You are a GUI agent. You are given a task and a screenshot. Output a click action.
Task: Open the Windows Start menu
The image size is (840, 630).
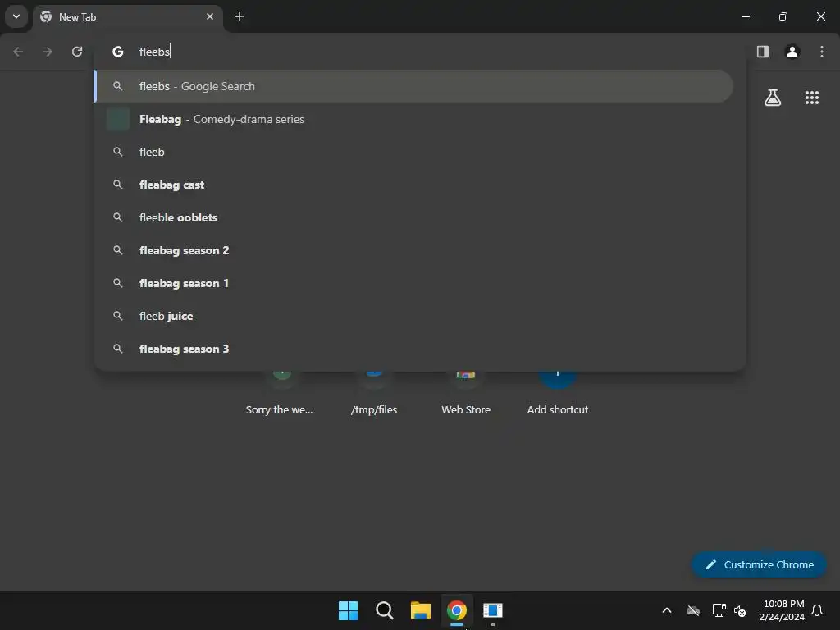(x=348, y=610)
